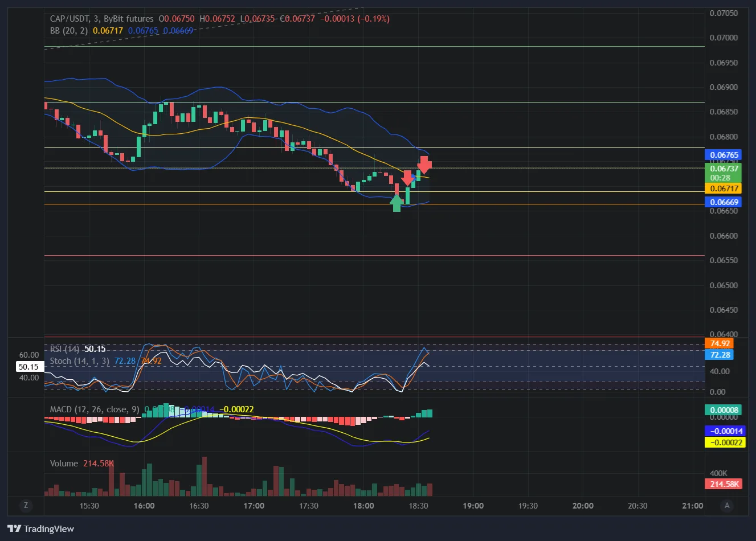The width and height of the screenshot is (756, 541).
Task: Click the 0.06900 price scale label
Action: click(x=724, y=87)
